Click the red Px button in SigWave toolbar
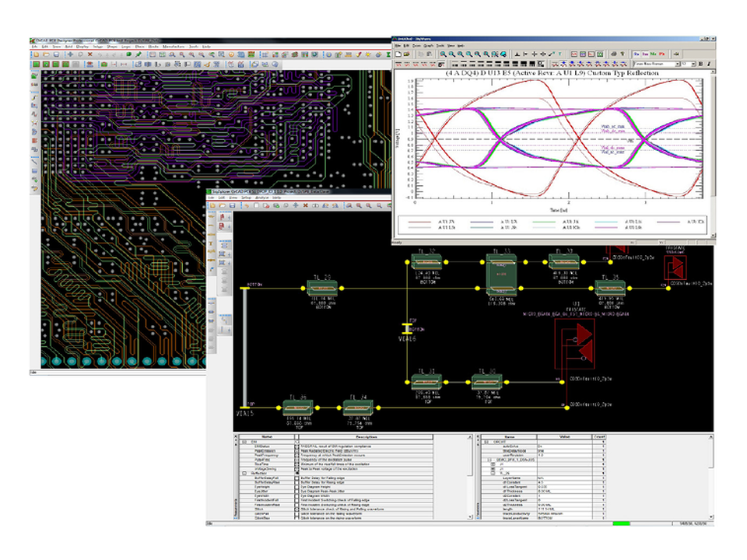The width and height of the screenshot is (747, 560). point(661,54)
